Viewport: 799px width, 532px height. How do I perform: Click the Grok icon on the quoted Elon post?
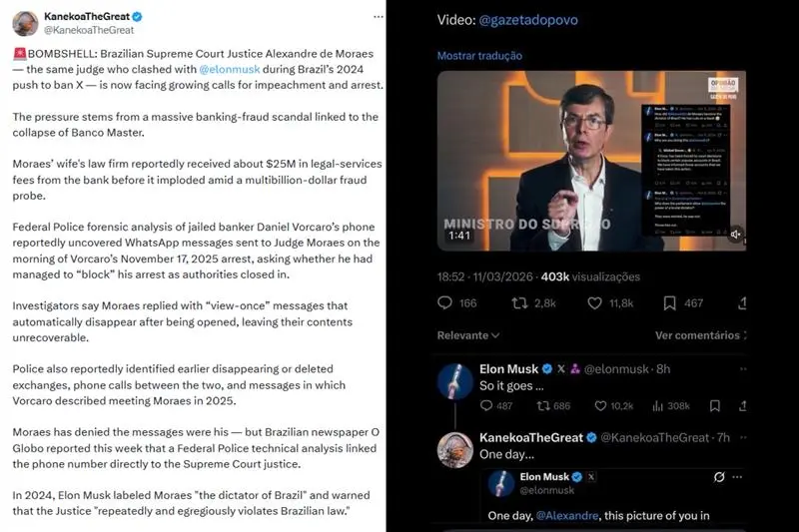pyautogui.click(x=718, y=478)
